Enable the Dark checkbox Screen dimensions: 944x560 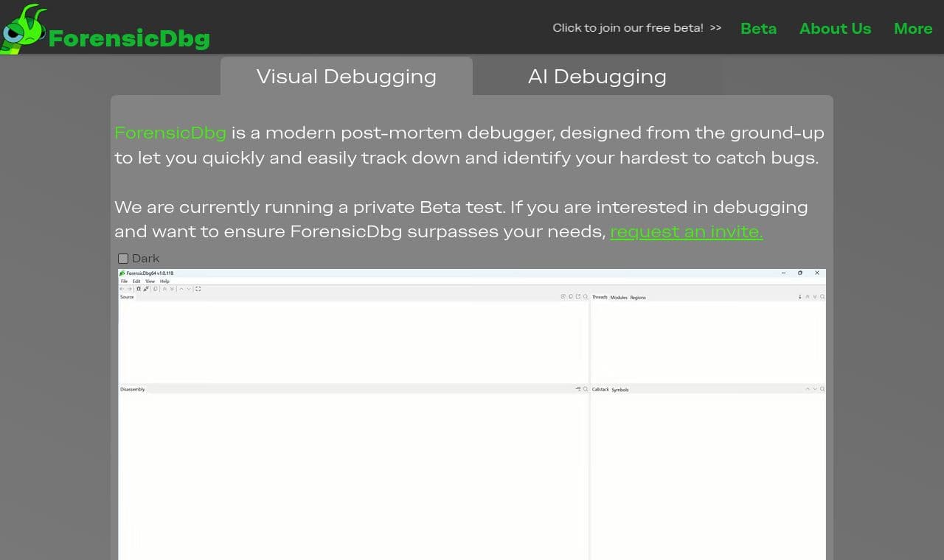(x=123, y=259)
